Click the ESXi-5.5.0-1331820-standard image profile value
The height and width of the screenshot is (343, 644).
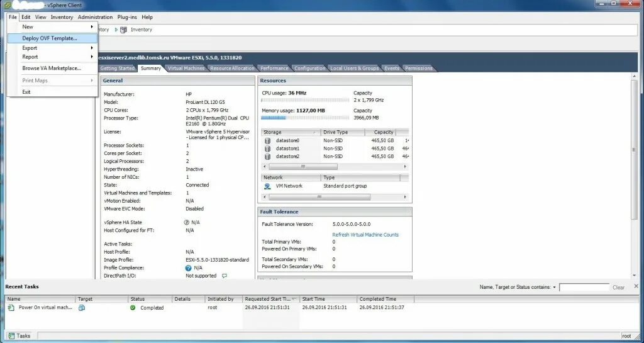(217, 260)
